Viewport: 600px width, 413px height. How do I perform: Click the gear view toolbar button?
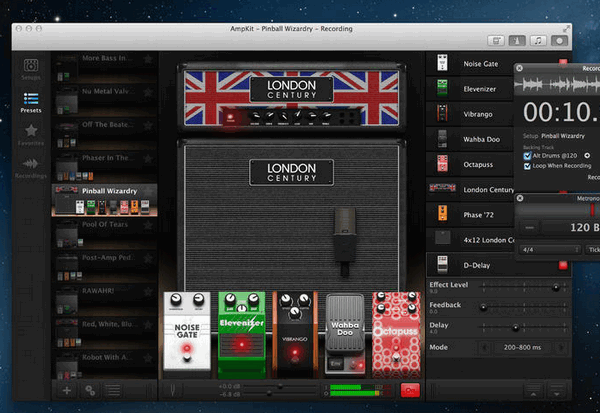coord(496,41)
